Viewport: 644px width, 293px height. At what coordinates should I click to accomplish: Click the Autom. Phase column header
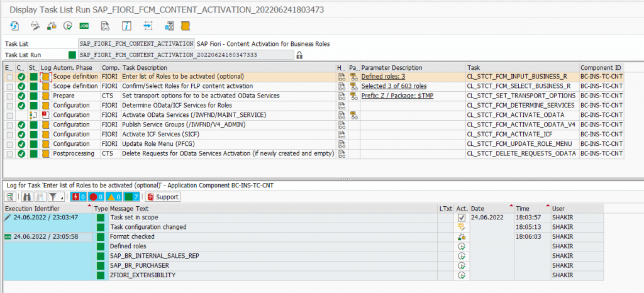pos(76,67)
